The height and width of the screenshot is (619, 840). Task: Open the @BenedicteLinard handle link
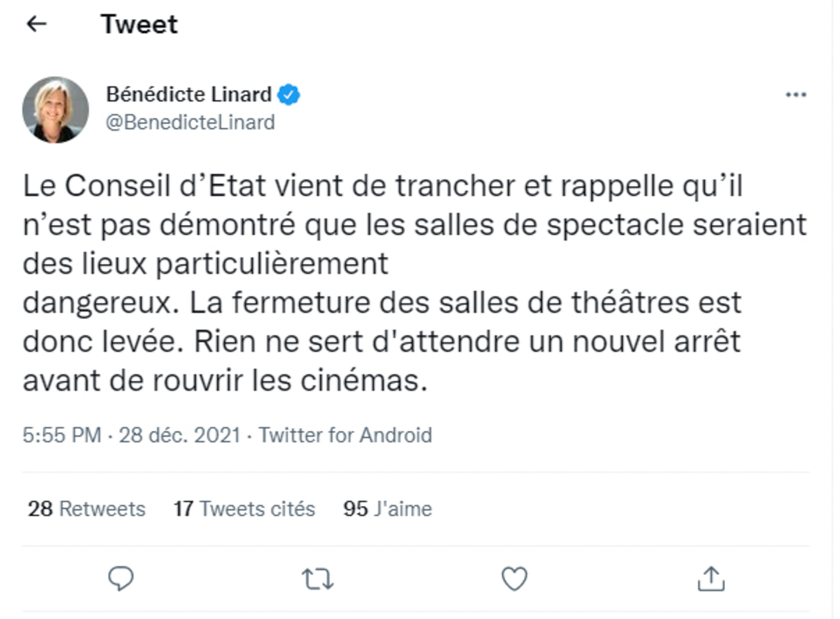click(x=190, y=123)
